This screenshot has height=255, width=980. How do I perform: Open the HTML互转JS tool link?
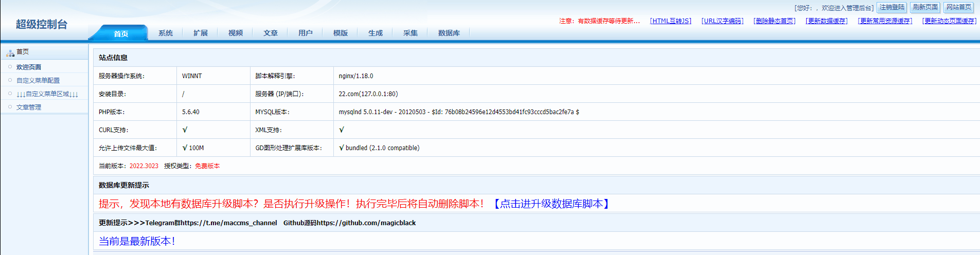tap(671, 21)
